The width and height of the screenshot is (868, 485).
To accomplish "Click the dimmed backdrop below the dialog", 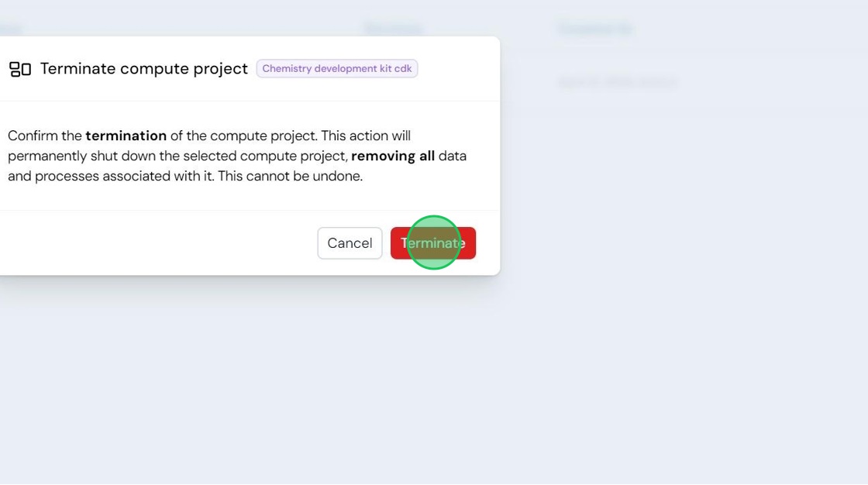I will click(434, 382).
